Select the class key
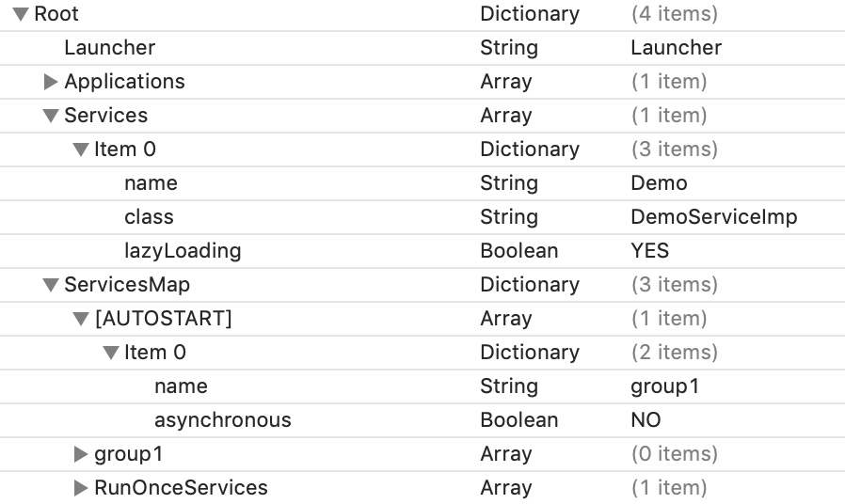Viewport: 845px width, 504px height. point(149,217)
